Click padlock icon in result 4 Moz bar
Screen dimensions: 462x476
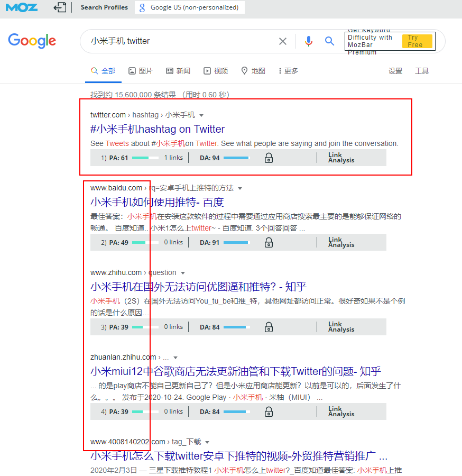point(269,412)
